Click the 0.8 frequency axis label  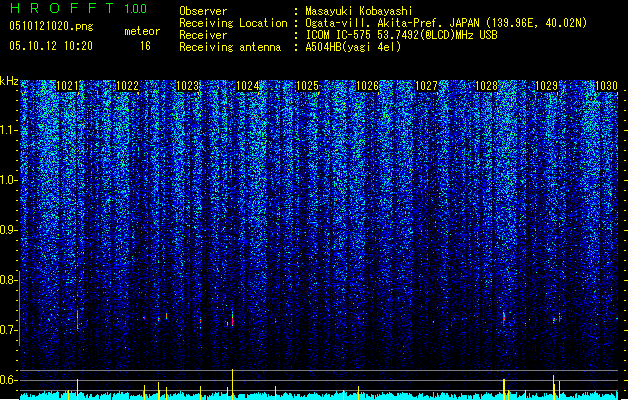pos(8,280)
